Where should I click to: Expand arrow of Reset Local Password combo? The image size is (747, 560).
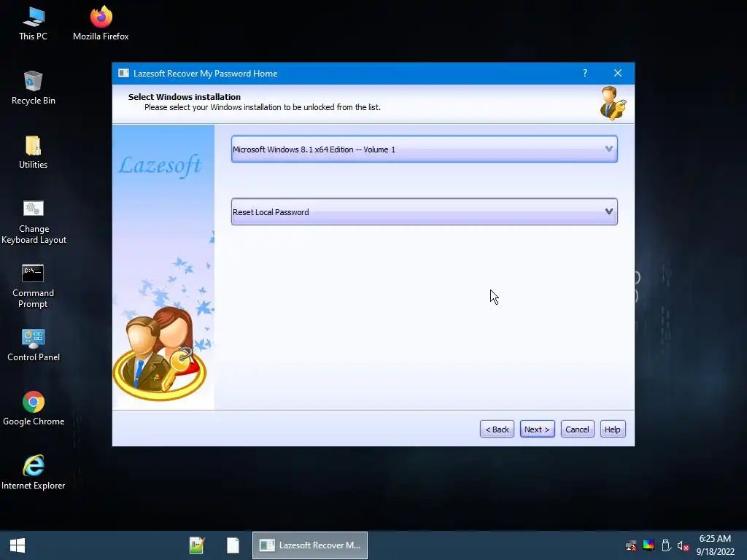pyautogui.click(x=609, y=211)
